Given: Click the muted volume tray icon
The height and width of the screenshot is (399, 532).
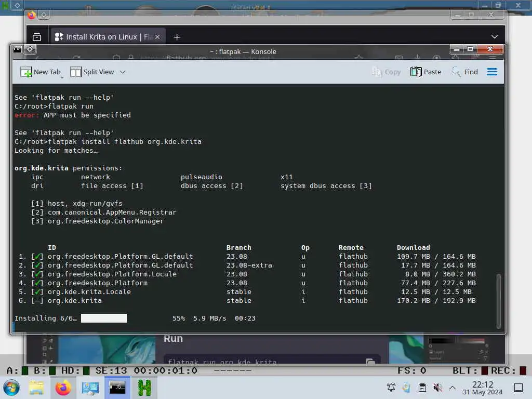Looking at the screenshot, I should [x=437, y=388].
